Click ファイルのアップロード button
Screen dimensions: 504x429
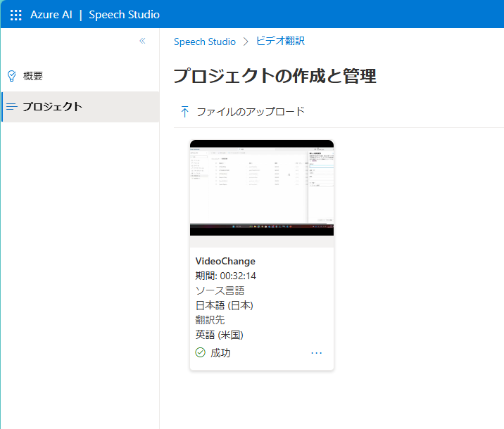(243, 112)
